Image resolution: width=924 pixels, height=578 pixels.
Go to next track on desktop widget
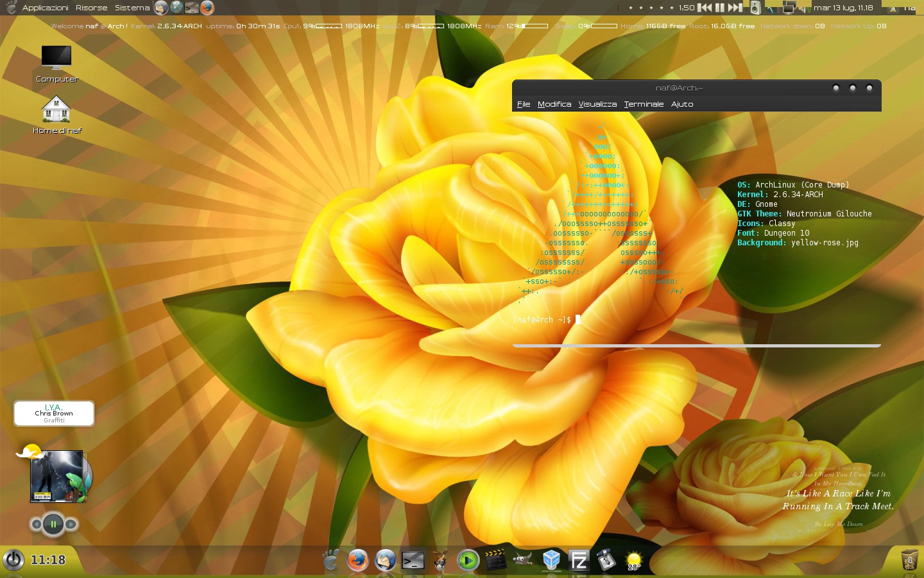(x=71, y=524)
